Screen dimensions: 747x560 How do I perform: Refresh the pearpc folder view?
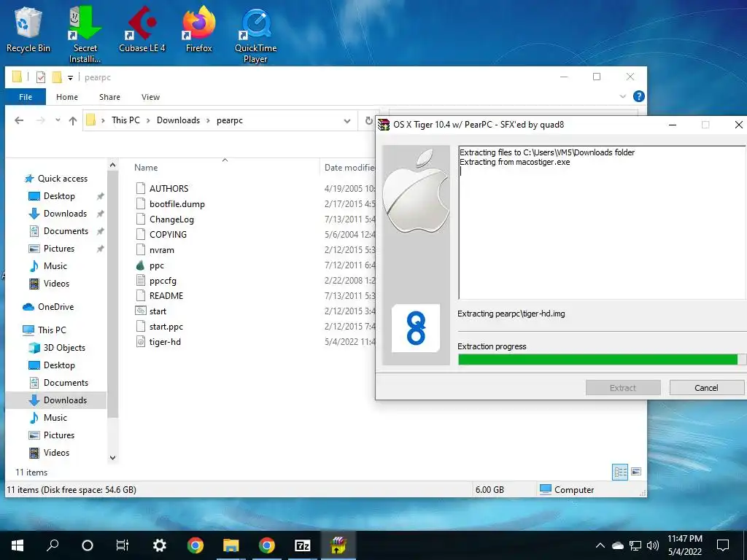pyautogui.click(x=368, y=120)
